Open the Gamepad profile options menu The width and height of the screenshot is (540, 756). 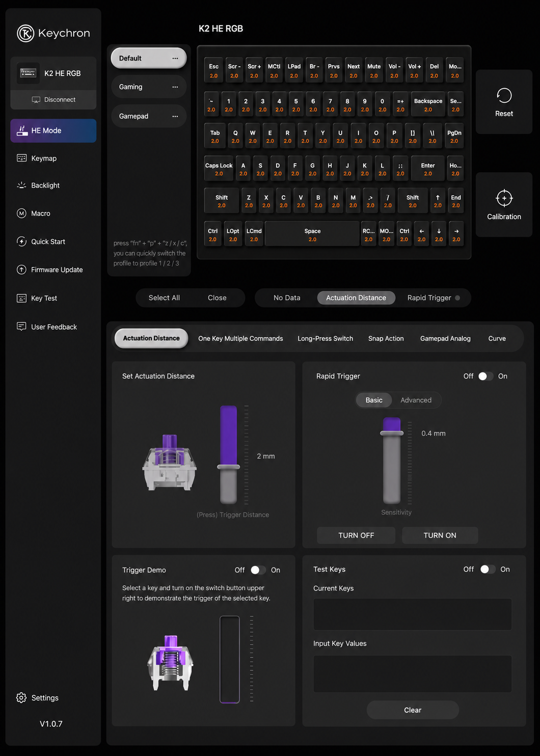click(175, 116)
